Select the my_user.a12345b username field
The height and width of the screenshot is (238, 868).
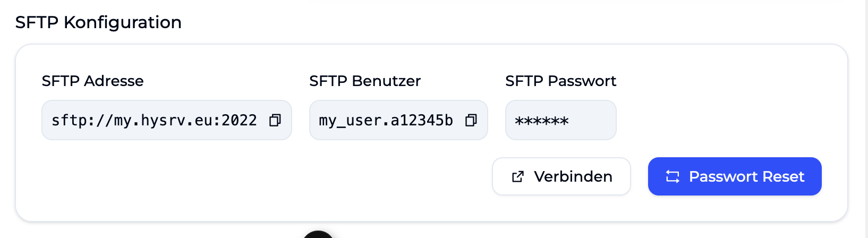pos(398,120)
